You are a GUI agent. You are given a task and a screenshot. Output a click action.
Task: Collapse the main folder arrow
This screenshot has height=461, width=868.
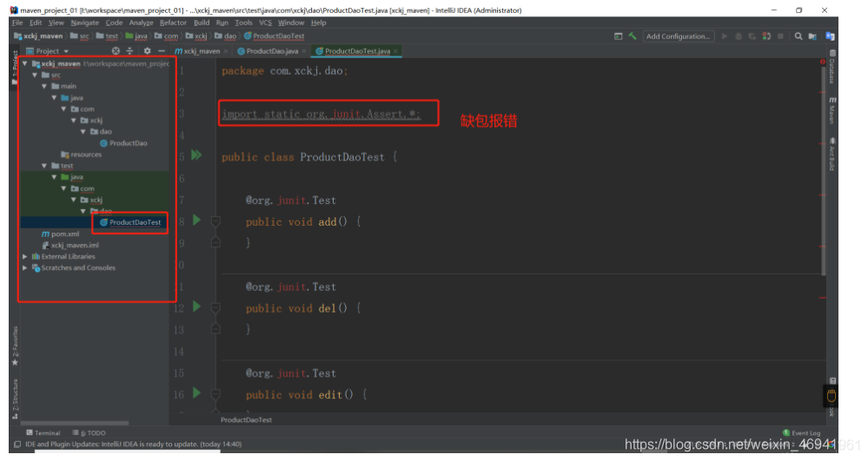44,86
